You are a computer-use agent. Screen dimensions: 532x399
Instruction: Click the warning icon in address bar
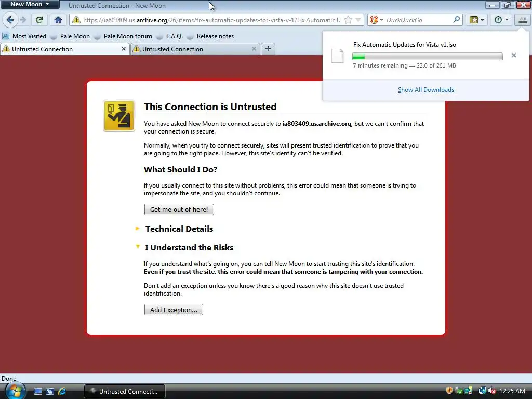point(76,20)
